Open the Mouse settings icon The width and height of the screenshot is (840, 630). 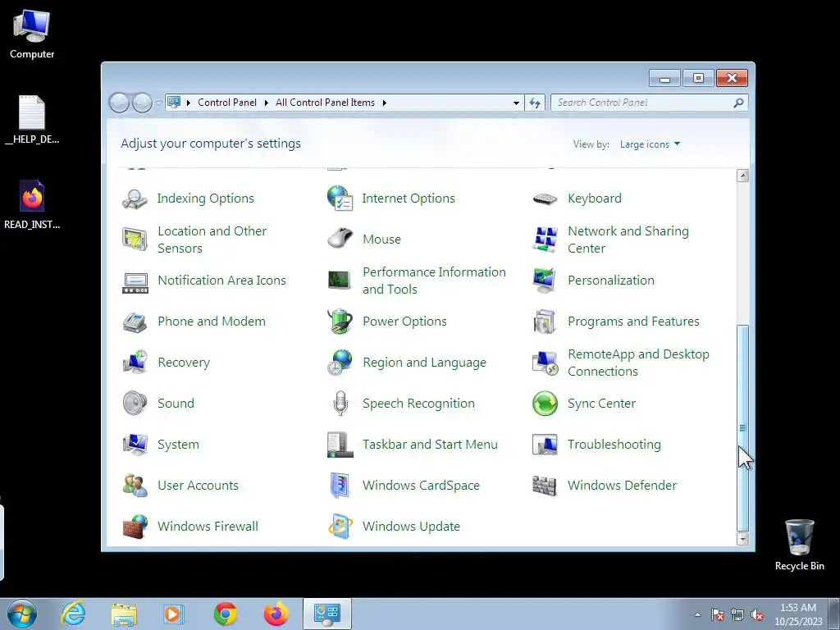(340, 239)
